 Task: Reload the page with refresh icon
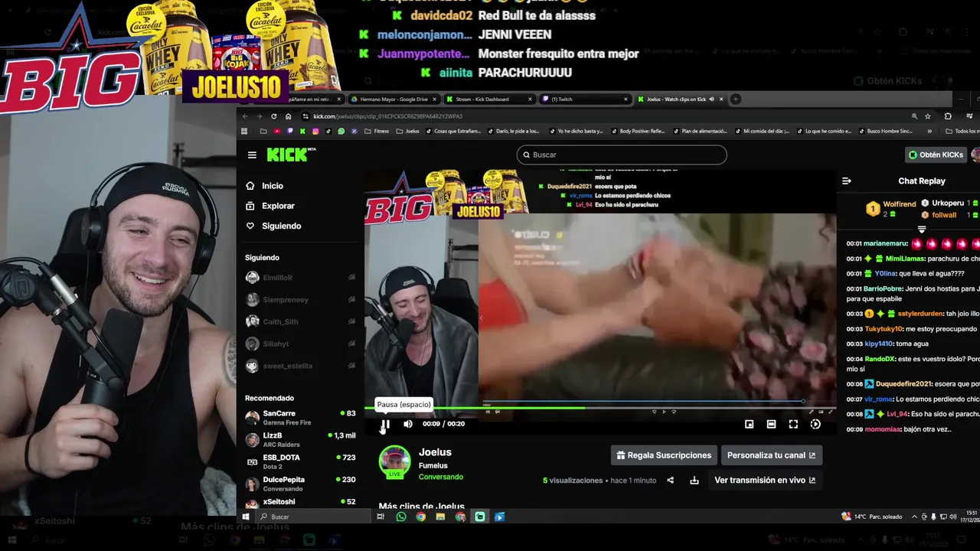(274, 116)
